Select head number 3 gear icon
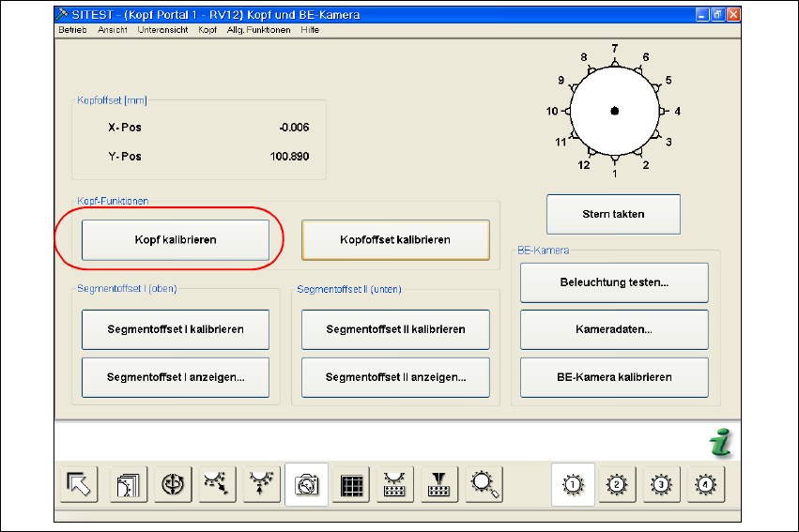The image size is (799, 532). tap(661, 484)
